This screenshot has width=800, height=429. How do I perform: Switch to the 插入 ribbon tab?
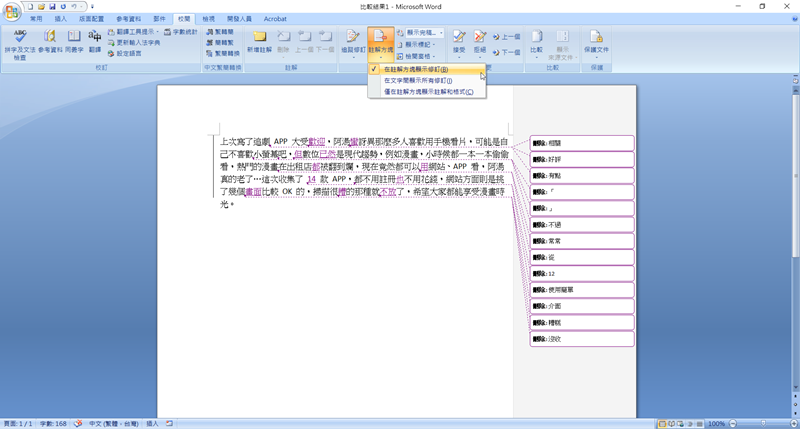point(62,19)
